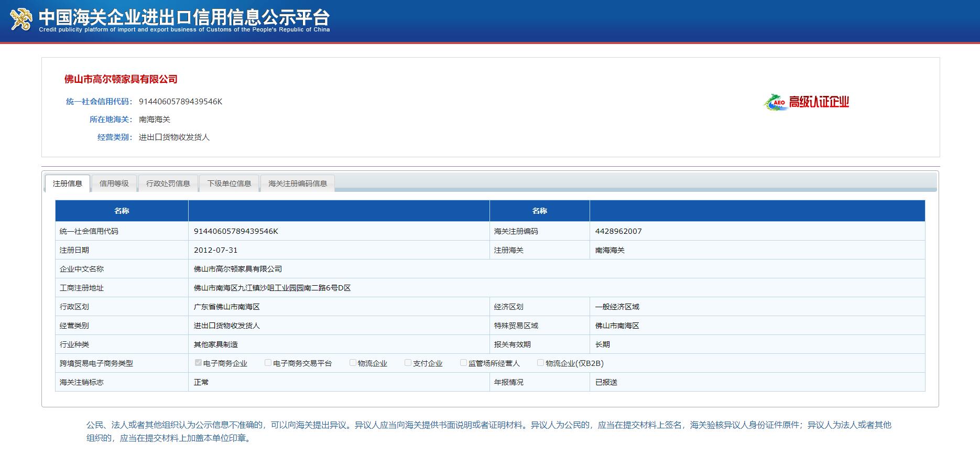Tick the 物流企业(仅B2B) checkbox
980x454 pixels.
(x=540, y=363)
